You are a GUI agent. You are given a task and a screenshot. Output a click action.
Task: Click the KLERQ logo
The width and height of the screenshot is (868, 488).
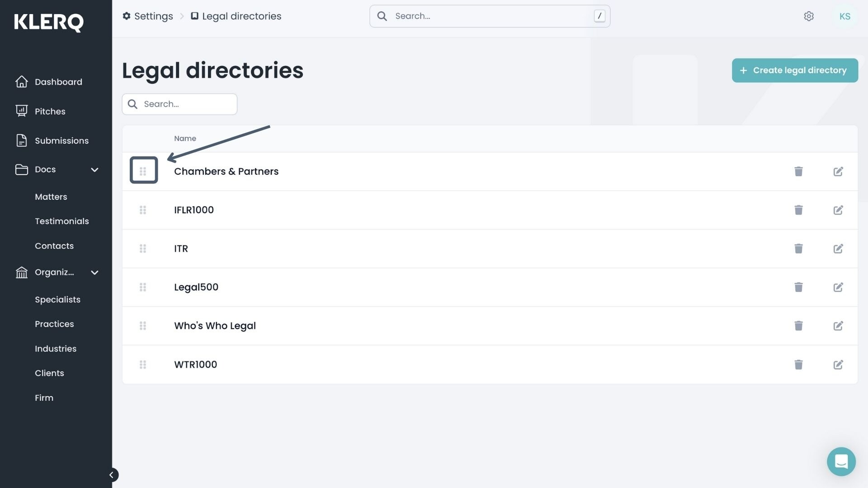tap(49, 23)
